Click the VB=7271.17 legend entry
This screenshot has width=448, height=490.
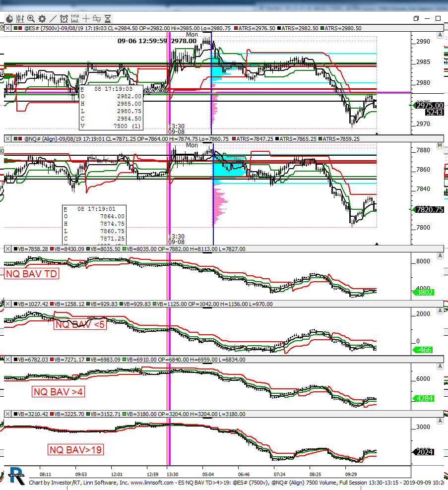tap(67, 360)
